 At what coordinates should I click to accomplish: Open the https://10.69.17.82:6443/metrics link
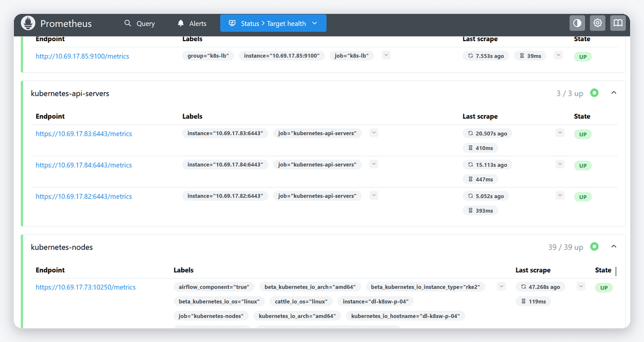click(84, 196)
